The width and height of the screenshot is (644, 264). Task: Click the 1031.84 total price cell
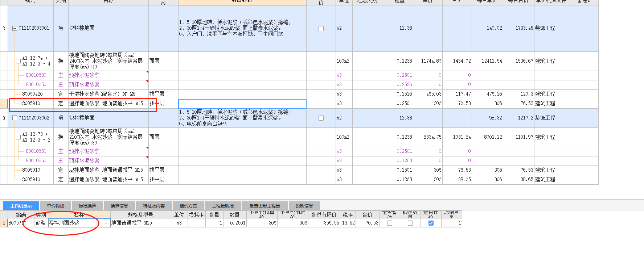click(457, 137)
